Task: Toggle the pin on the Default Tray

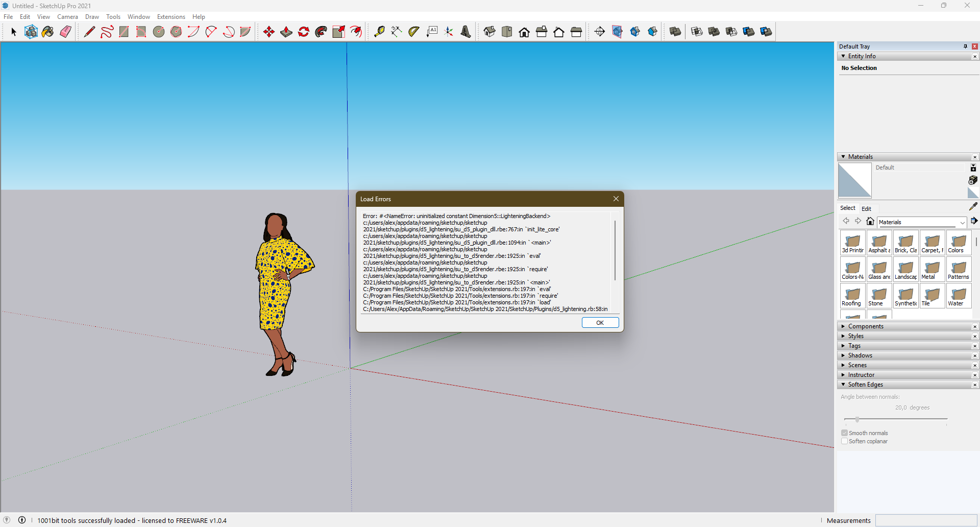Action: click(965, 46)
